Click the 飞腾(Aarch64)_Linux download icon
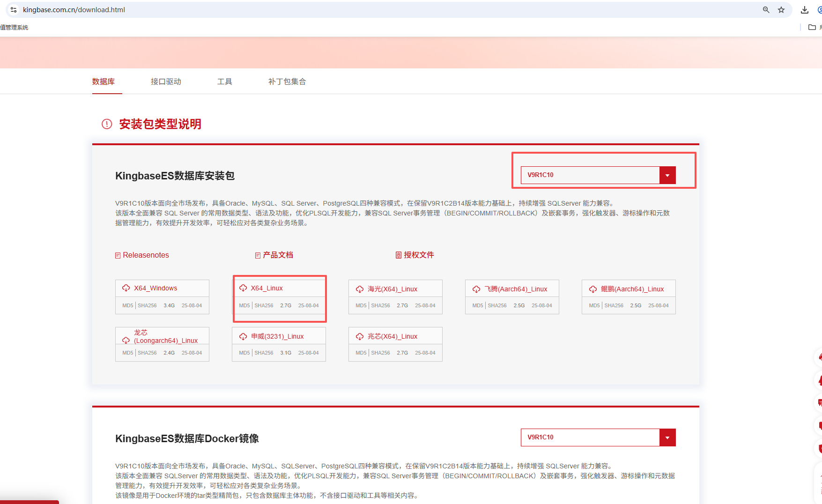This screenshot has width=822, height=504. (x=476, y=289)
